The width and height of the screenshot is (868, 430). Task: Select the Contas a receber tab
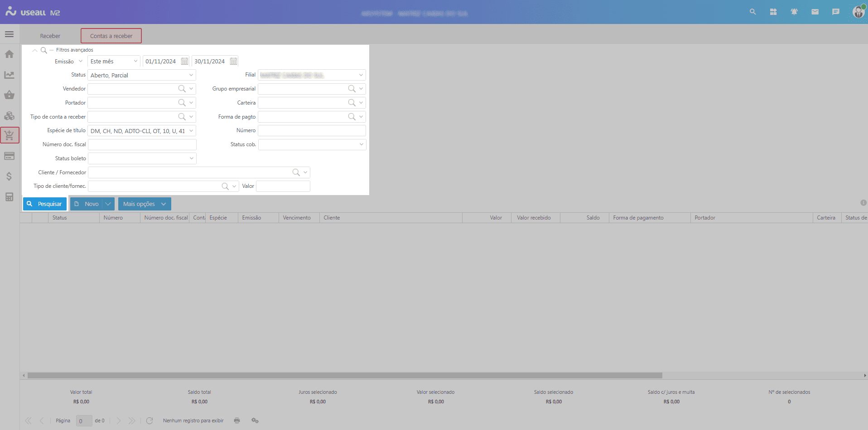point(111,36)
